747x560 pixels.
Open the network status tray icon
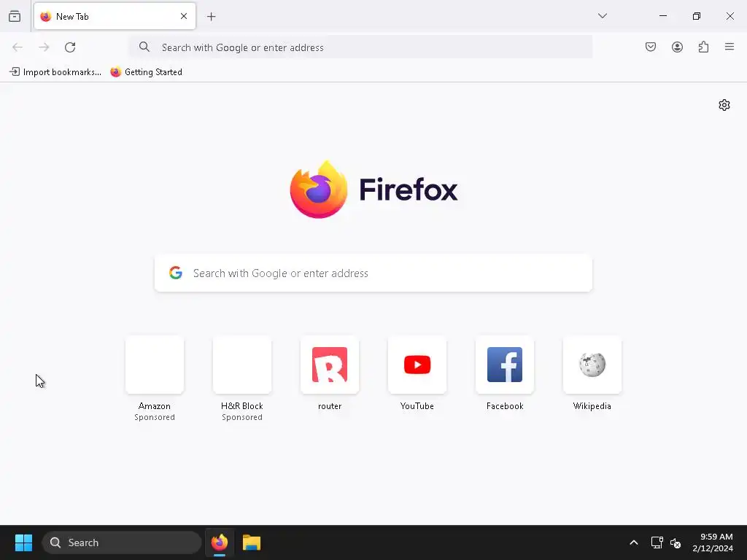coord(657,542)
